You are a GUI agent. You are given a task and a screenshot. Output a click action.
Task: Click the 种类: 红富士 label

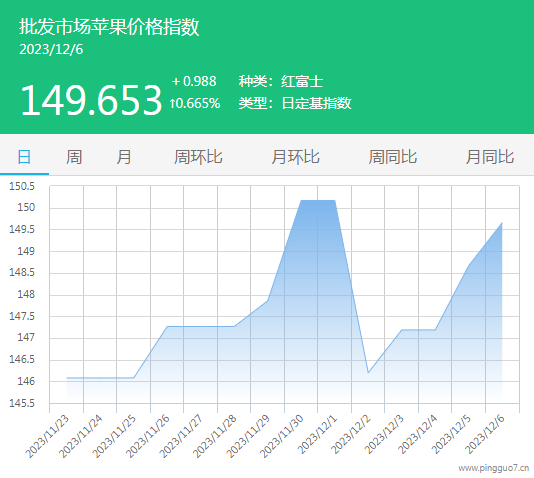coord(281,81)
